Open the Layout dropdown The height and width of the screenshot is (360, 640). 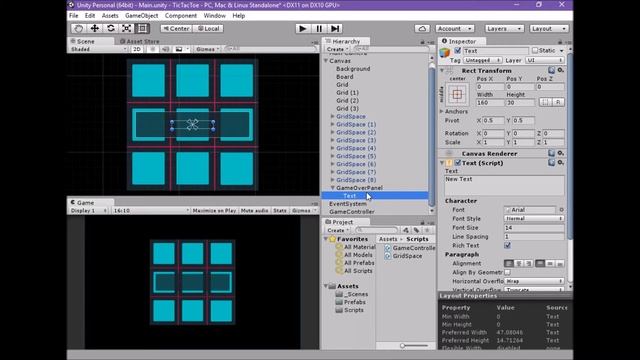click(549, 29)
